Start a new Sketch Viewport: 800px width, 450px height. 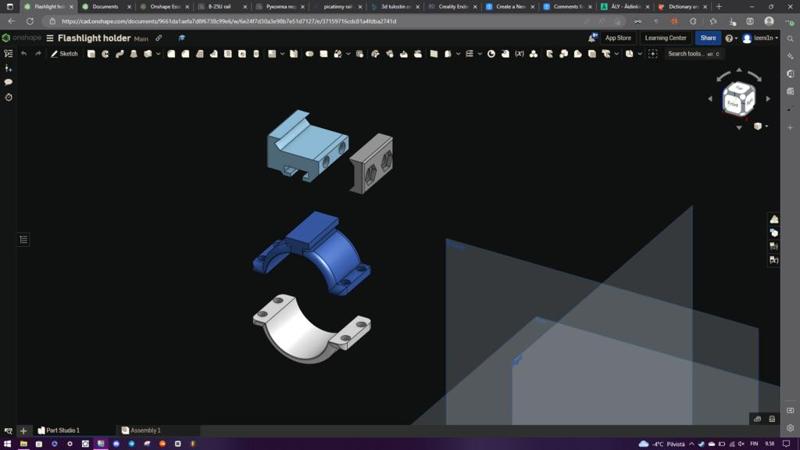64,54
